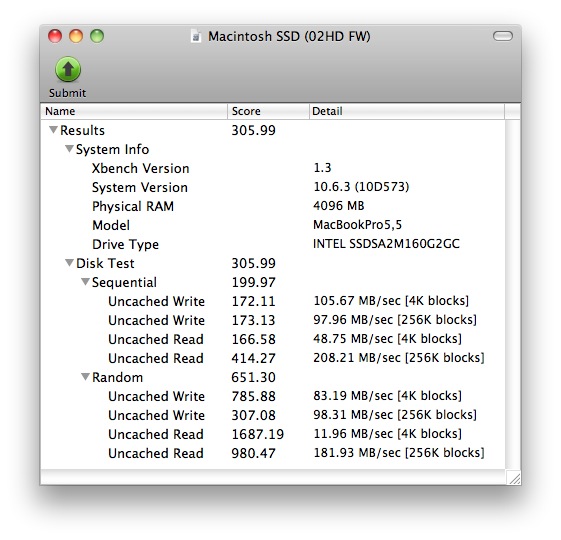Click the Detail column header

(x=407, y=111)
